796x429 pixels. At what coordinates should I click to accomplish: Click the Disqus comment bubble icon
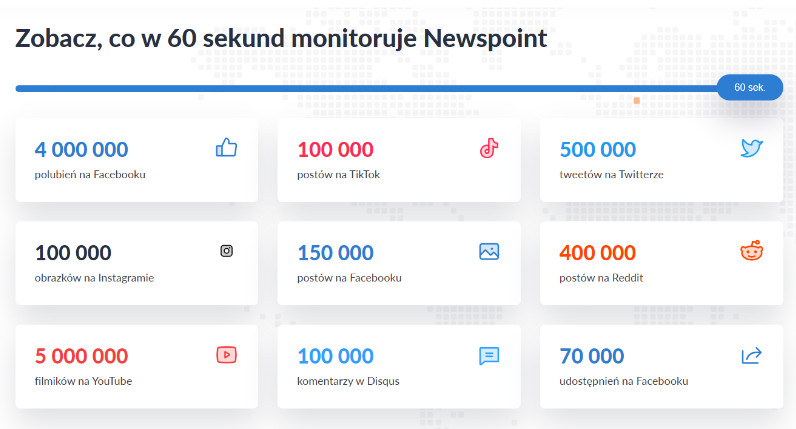pos(489,356)
